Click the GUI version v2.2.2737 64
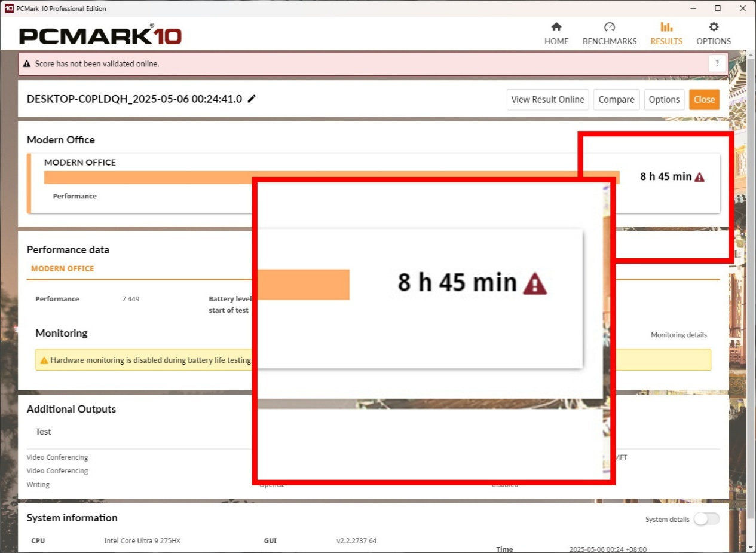Image resolution: width=756 pixels, height=553 pixels. coord(356,540)
